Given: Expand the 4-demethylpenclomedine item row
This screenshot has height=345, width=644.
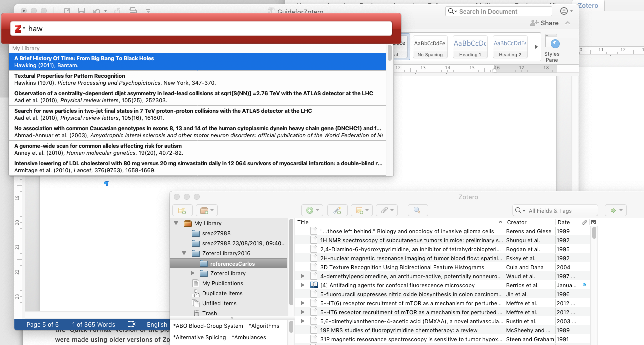Looking at the screenshot, I should 302,276.
